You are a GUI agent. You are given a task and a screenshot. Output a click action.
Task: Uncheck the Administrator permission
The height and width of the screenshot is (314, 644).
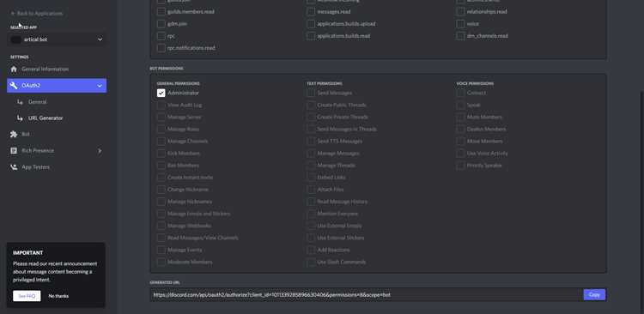click(161, 94)
